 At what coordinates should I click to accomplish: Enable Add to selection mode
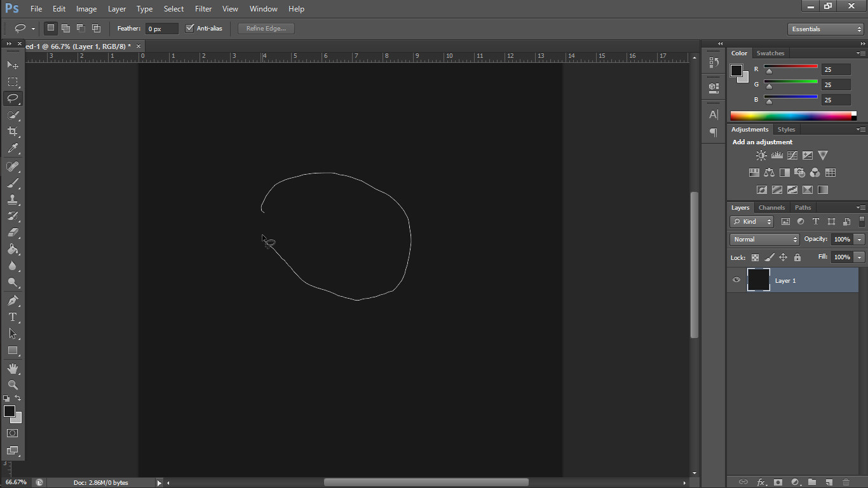[65, 28]
